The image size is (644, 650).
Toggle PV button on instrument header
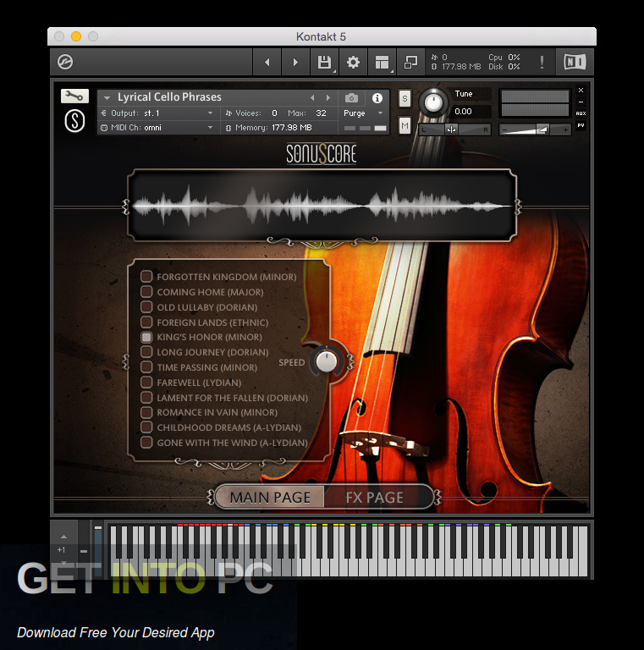point(581,125)
